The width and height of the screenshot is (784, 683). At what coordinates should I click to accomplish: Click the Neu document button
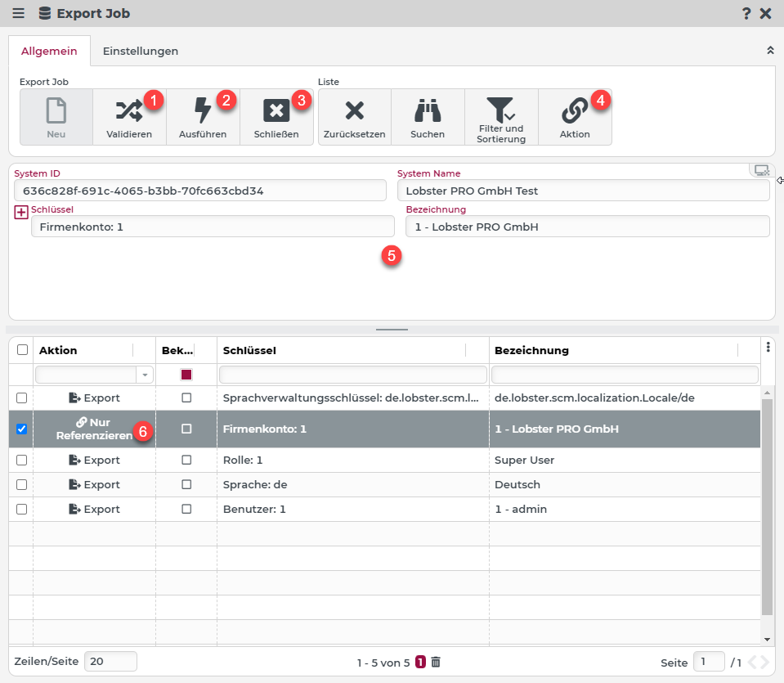(56, 117)
